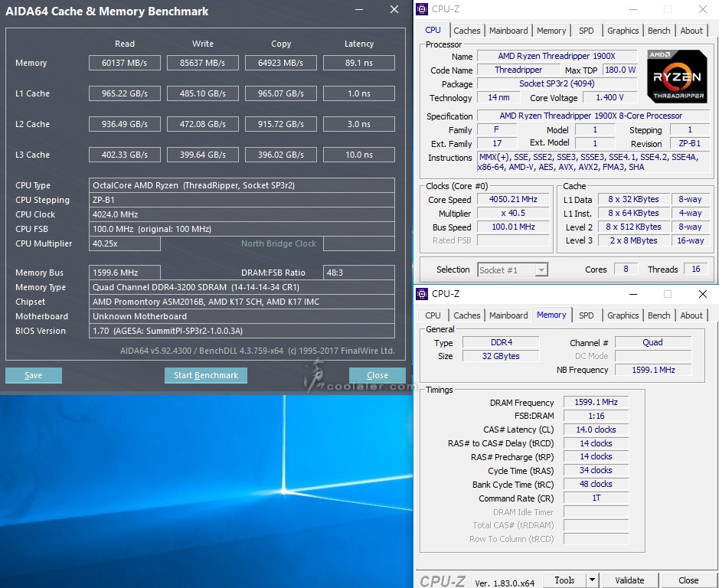Click the Ryzen Threadripper logo image
This screenshot has height=588, width=719.
(x=676, y=76)
